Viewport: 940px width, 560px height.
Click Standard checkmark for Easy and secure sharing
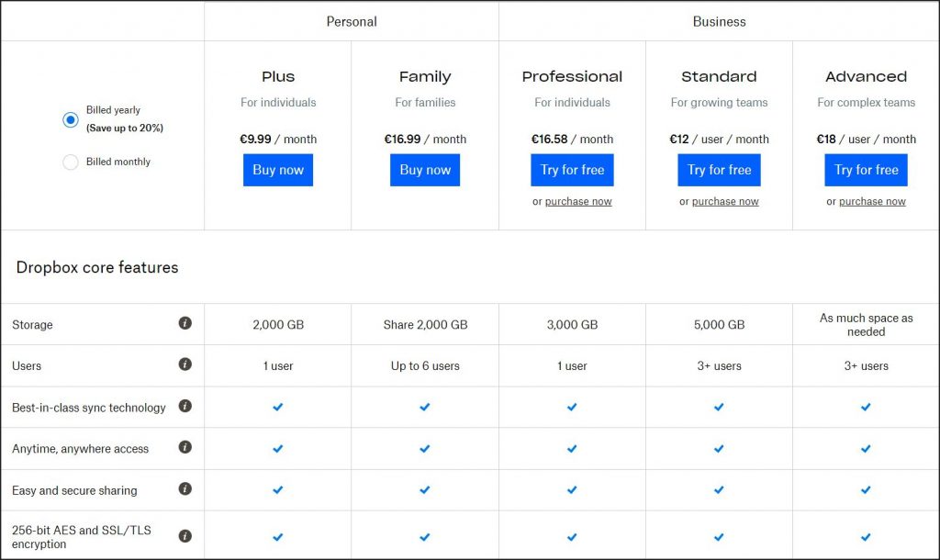click(719, 490)
